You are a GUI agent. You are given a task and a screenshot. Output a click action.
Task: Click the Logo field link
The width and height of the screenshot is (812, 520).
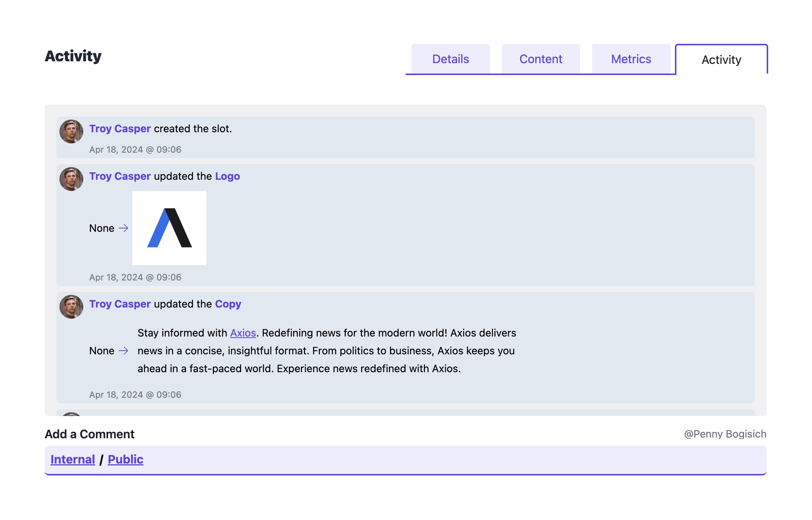click(227, 176)
